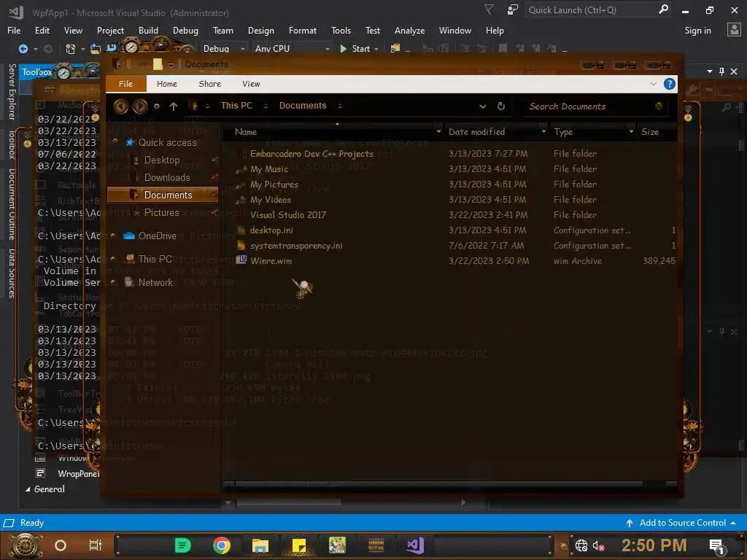Viewport: 747px width, 560px height.
Task: Click the Save All toolbar icon
Action: coord(112,49)
